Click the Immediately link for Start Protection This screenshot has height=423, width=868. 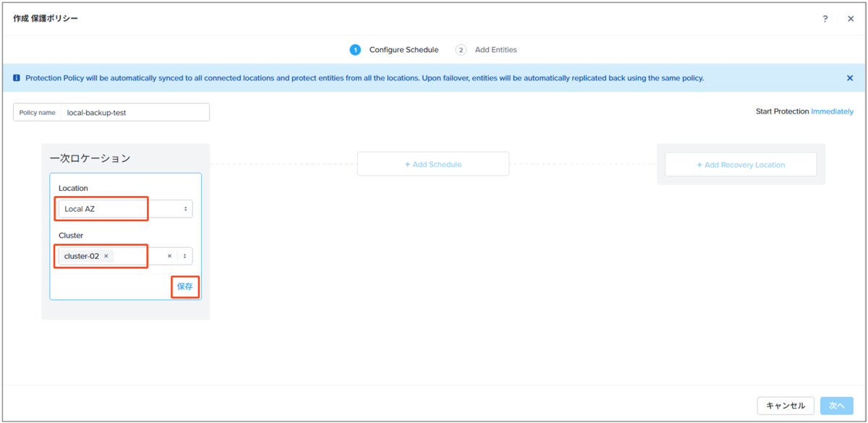832,111
